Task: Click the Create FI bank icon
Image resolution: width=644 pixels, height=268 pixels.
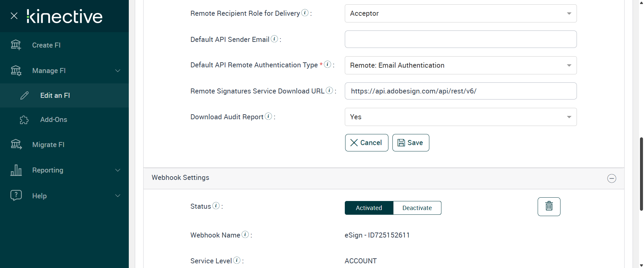Action: [16, 45]
